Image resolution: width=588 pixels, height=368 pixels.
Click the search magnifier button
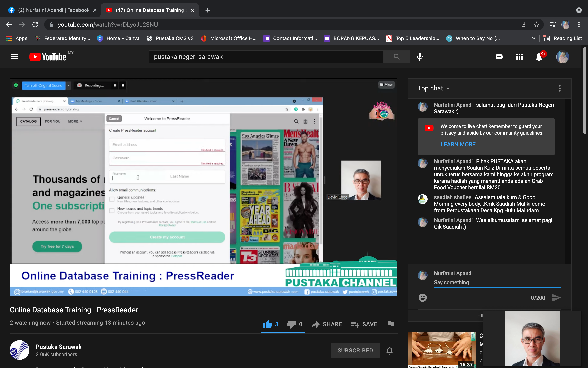click(x=396, y=57)
